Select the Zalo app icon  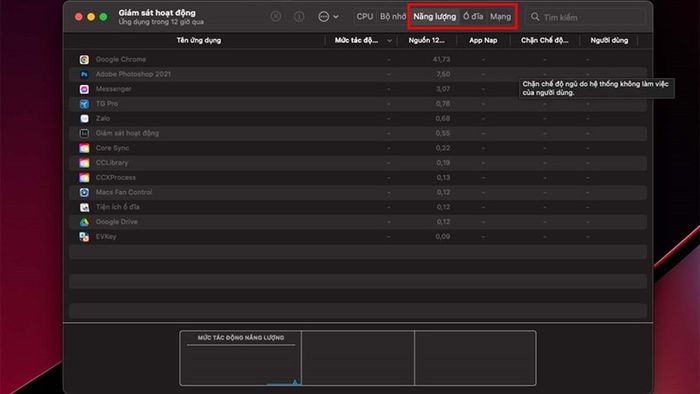84,118
